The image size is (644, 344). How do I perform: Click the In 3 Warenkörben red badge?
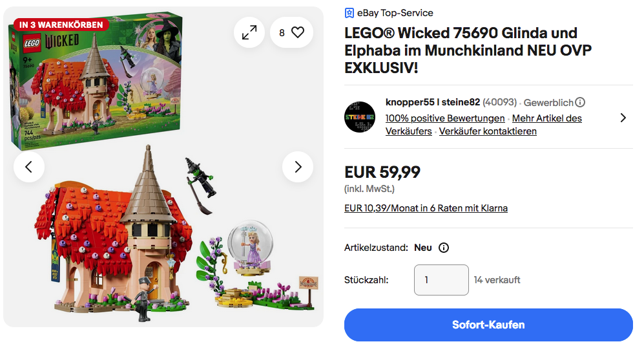[61, 25]
